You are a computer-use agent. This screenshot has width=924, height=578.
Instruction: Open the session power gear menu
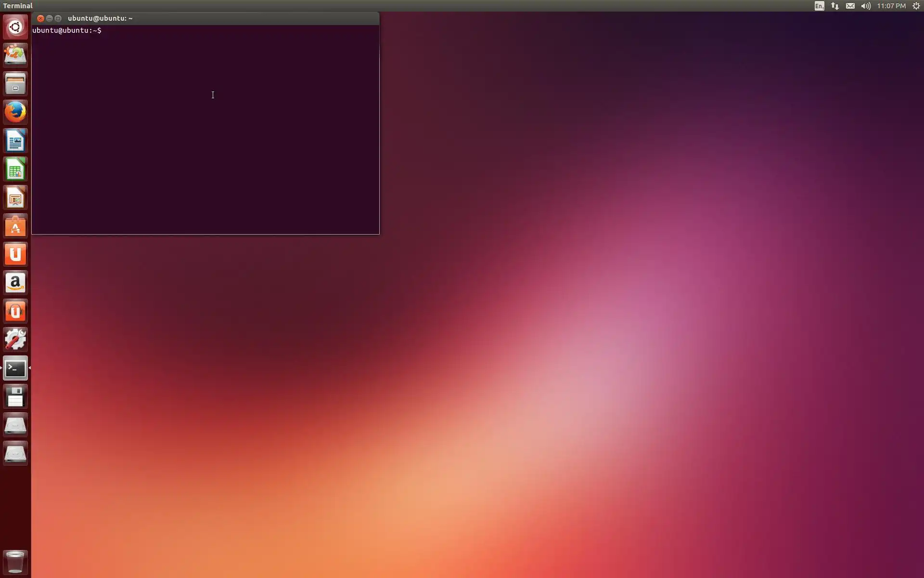pyautogui.click(x=916, y=6)
